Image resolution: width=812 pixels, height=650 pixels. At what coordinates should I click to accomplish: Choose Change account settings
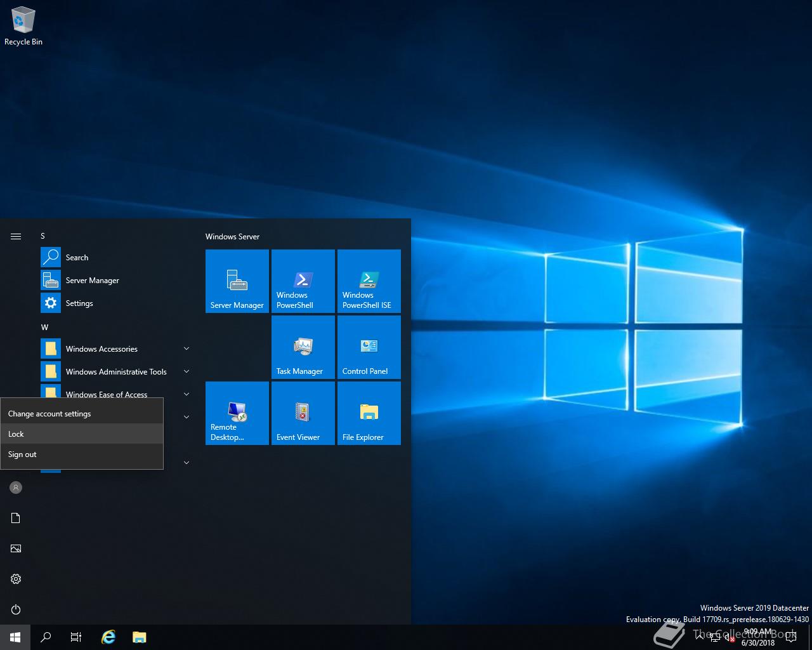(x=82, y=414)
